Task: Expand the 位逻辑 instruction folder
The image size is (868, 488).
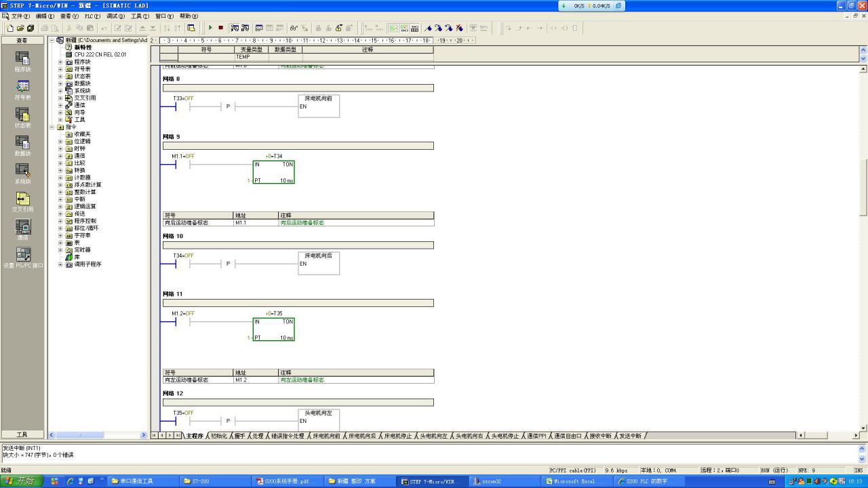Action: click(60, 141)
